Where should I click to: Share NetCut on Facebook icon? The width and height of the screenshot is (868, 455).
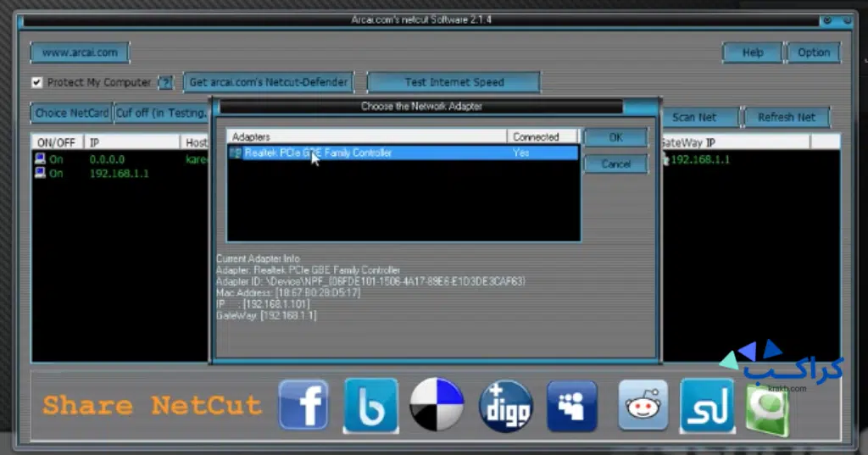pos(303,405)
